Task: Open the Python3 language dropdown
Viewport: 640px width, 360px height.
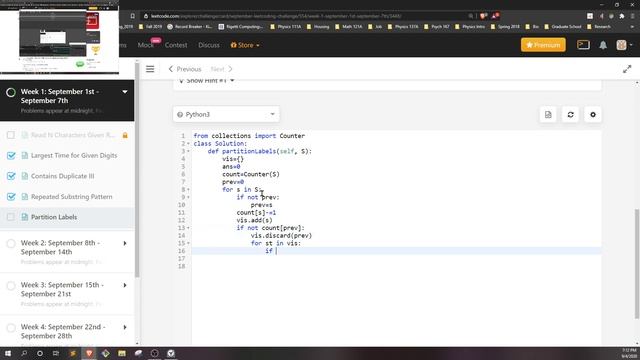Action: point(226,114)
